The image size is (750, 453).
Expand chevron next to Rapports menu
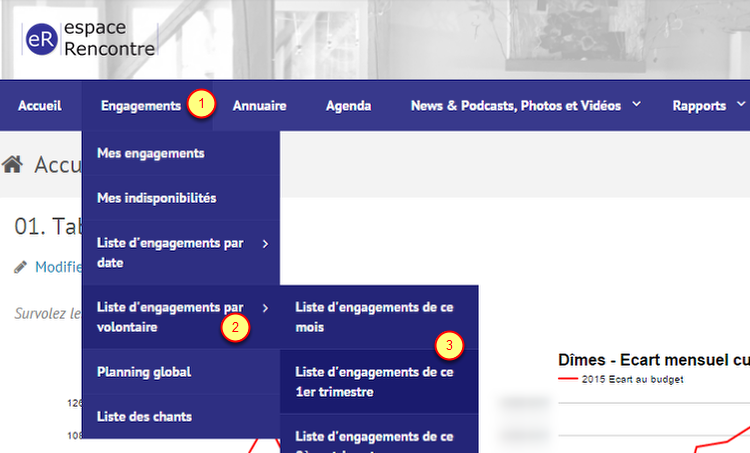[x=741, y=104]
